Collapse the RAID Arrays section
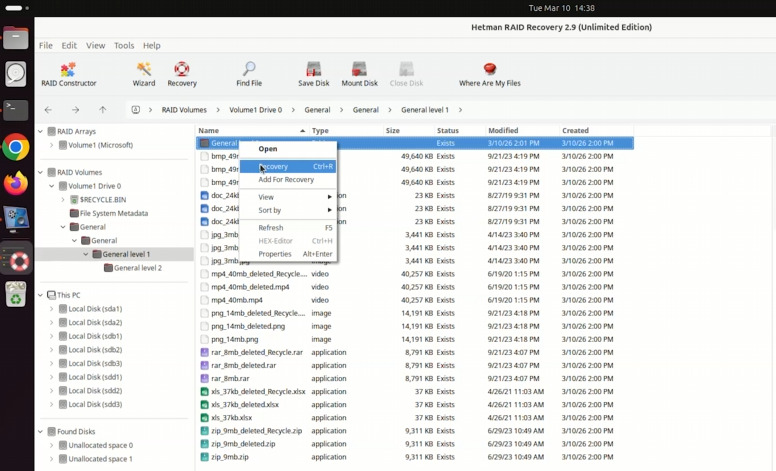776x471 pixels. tap(40, 132)
